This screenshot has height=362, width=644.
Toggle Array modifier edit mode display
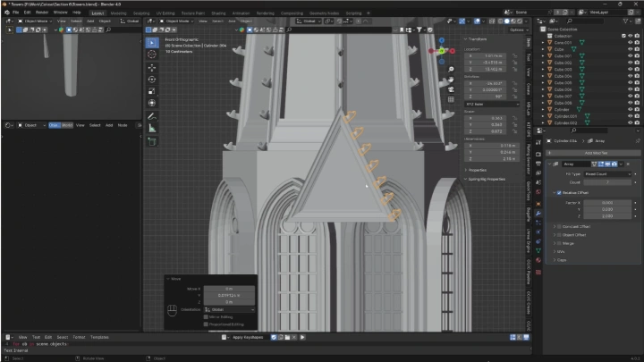tap(601, 164)
